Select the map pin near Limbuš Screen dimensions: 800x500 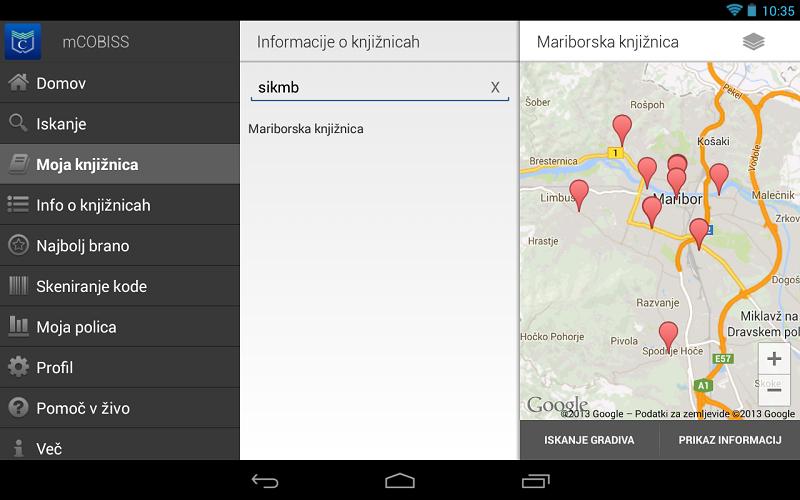[579, 194]
